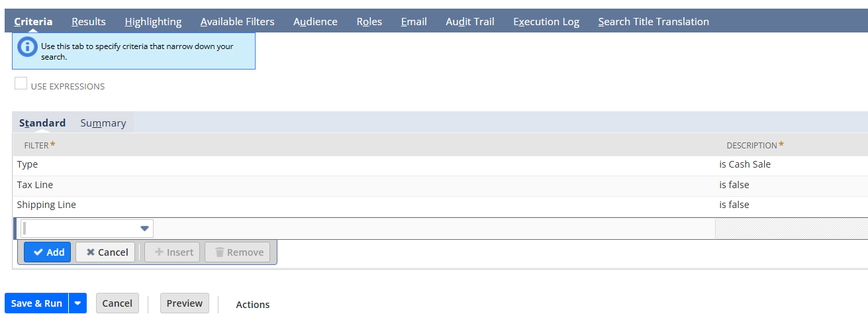Open the Roles tab
868x314 pixels.
pyautogui.click(x=369, y=22)
